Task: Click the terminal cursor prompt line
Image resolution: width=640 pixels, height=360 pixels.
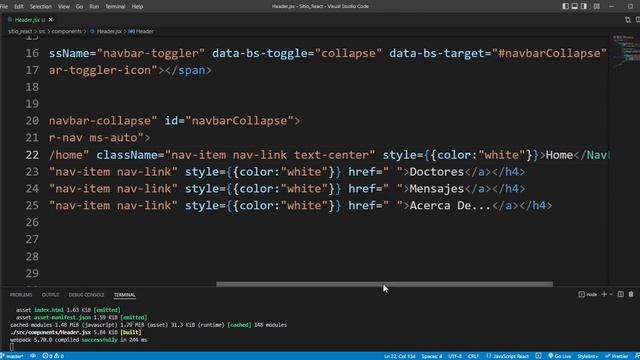Action: 12,347
